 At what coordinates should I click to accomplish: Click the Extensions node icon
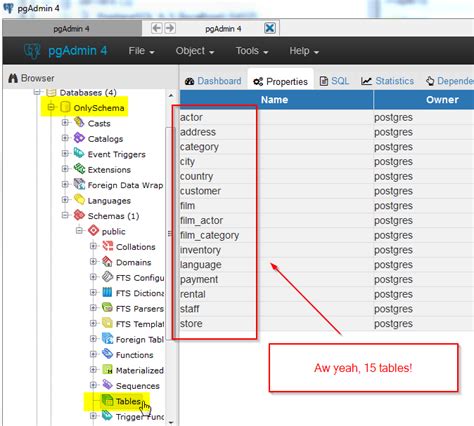(x=79, y=169)
